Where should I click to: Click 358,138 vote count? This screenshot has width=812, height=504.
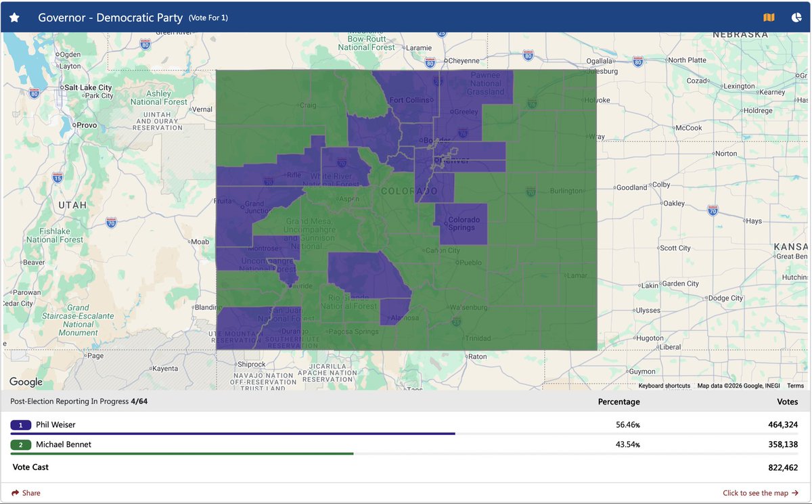coord(782,444)
